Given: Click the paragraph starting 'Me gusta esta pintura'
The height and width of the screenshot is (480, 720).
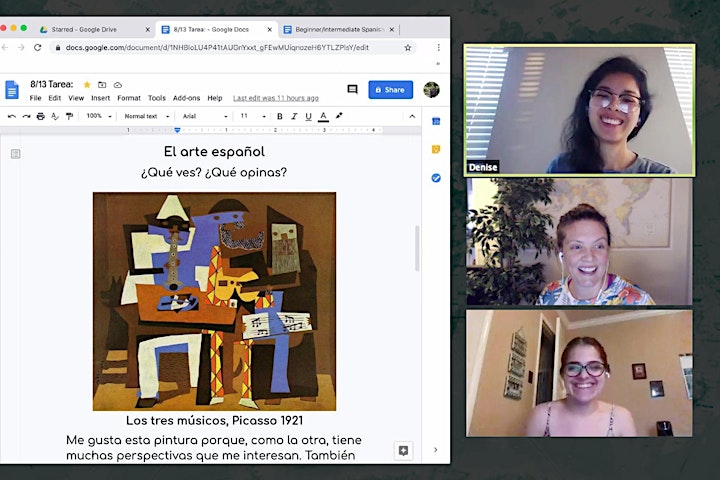Looking at the screenshot, I should coord(214,448).
